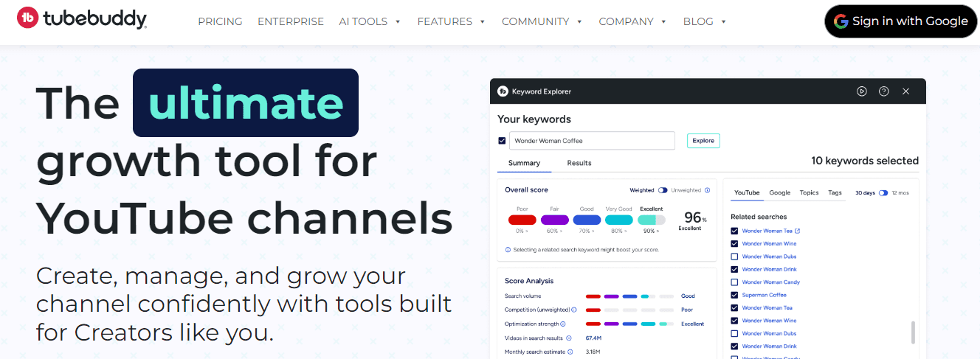Click the highlighted 'ultimate' word in headline
This screenshot has width=980, height=359.
pyautogui.click(x=246, y=102)
